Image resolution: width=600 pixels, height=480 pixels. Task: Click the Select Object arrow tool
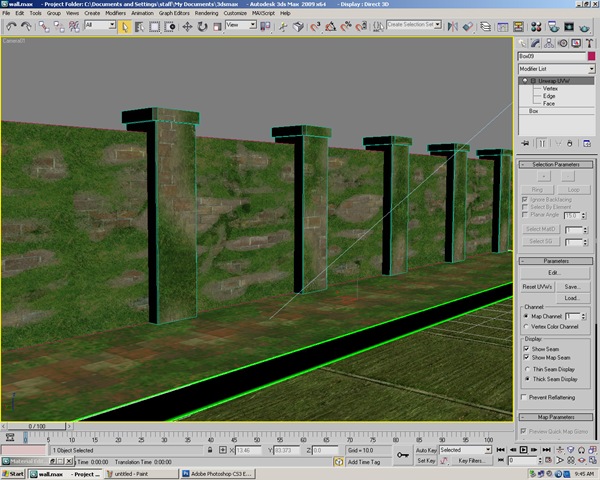coord(124,25)
